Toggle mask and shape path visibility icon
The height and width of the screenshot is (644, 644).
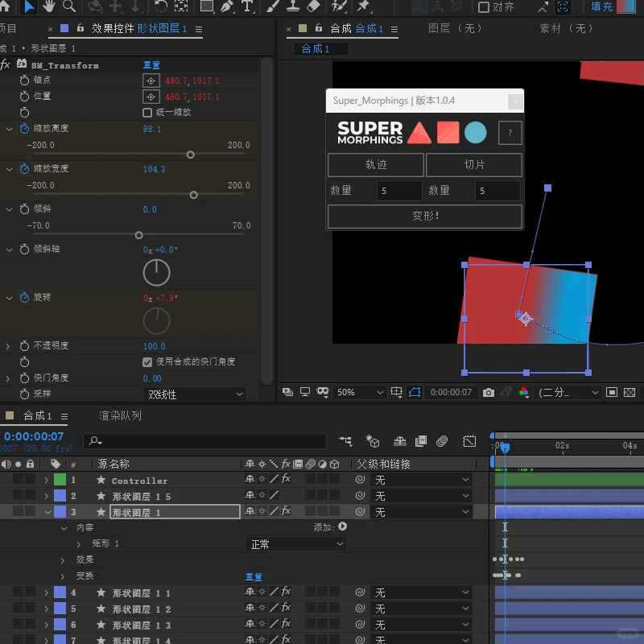[x=415, y=393]
